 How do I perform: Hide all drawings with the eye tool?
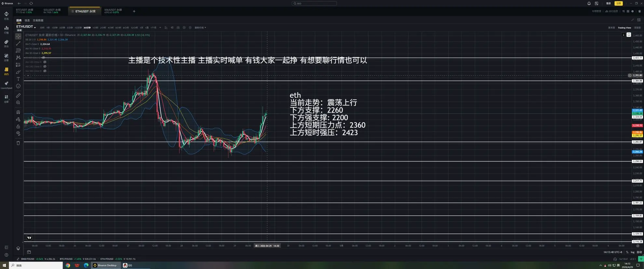(x=18, y=133)
